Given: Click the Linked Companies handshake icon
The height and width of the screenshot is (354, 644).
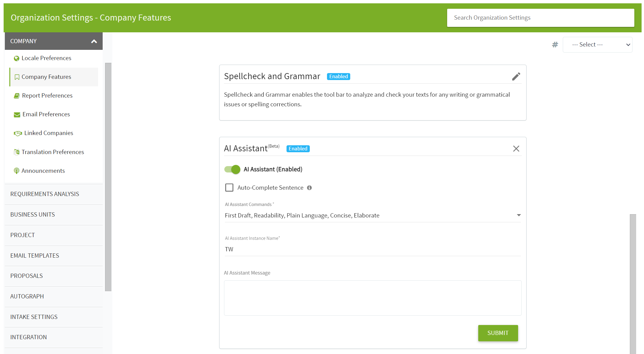Looking at the screenshot, I should (17, 133).
